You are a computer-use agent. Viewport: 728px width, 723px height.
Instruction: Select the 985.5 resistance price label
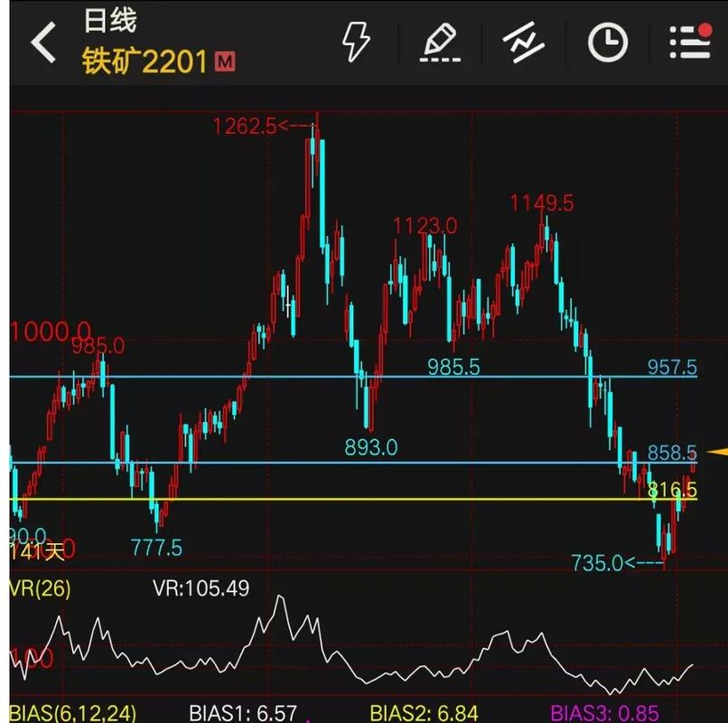point(455,368)
